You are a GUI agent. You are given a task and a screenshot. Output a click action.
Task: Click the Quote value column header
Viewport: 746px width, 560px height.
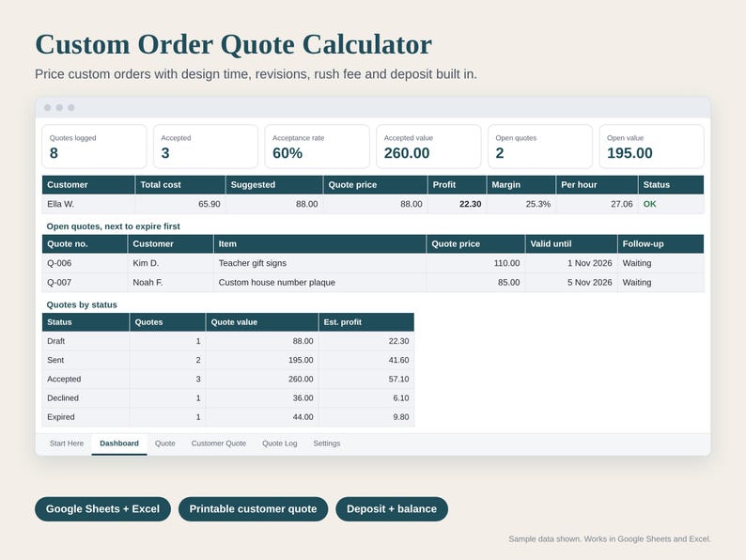point(262,322)
